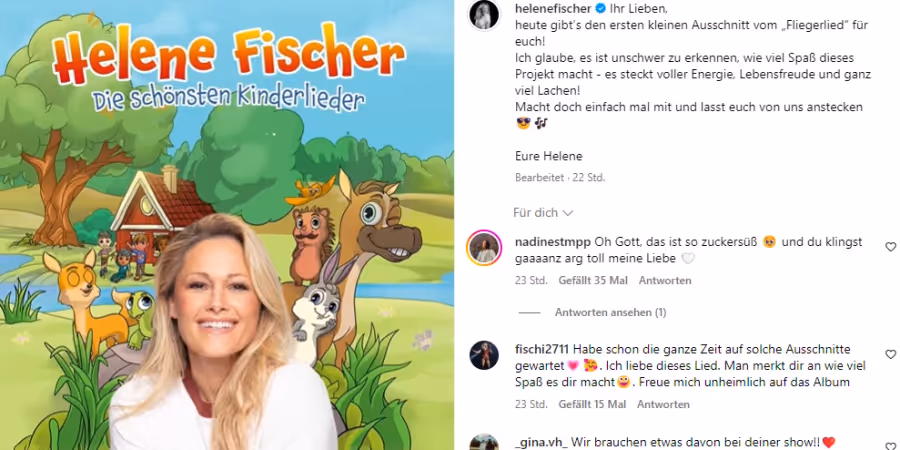Screen dimensions: 900x450
Task: Click the '22 Std.' post timestamp
Action: pos(588,178)
